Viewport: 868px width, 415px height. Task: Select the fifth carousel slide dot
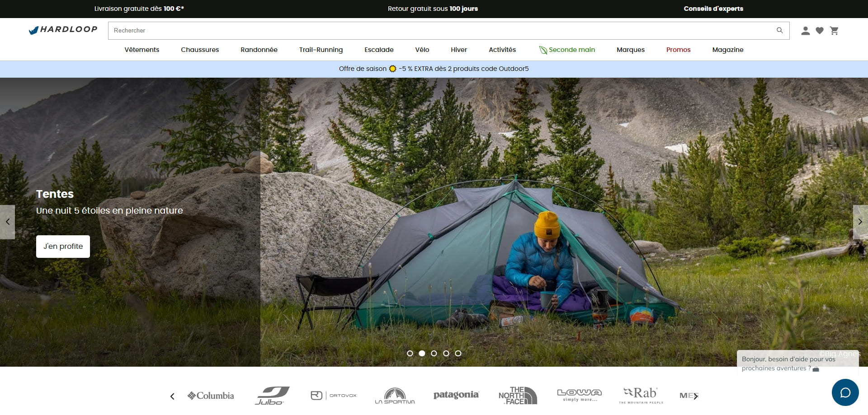458,354
